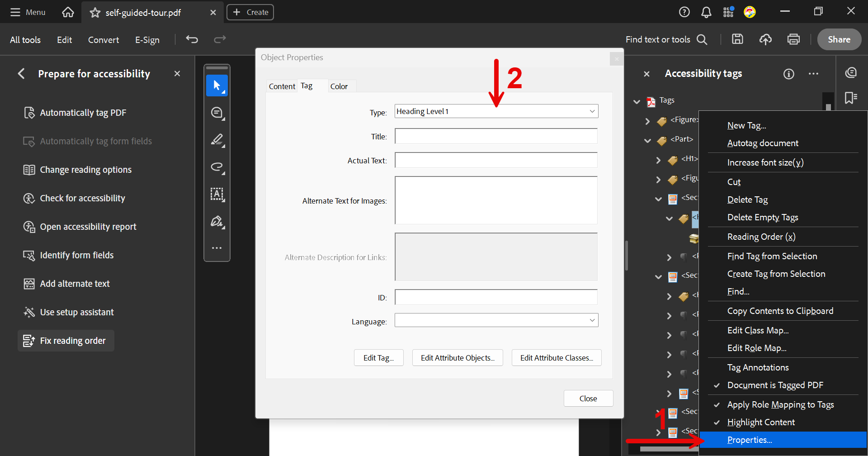Toggle Apply Role Mapping to Tags
The width and height of the screenshot is (868, 456).
pos(780,404)
